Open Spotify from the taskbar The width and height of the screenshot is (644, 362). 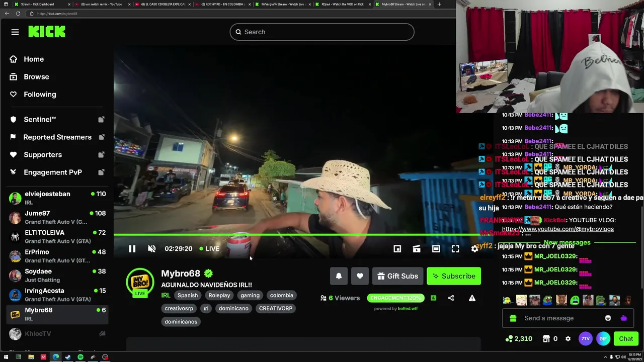tap(80, 357)
